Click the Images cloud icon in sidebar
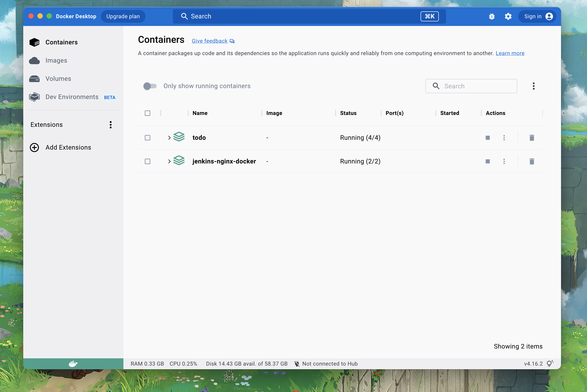The width and height of the screenshot is (587, 392). tap(35, 61)
